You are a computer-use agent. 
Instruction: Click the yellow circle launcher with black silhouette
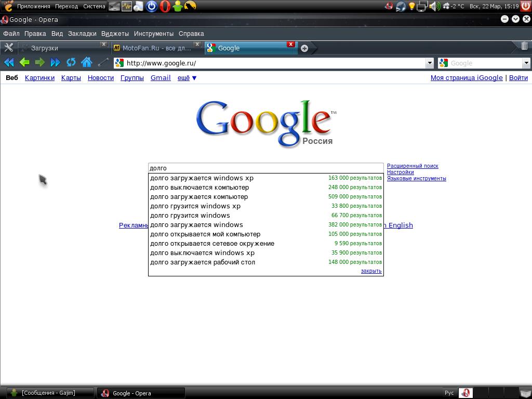(x=190, y=6)
